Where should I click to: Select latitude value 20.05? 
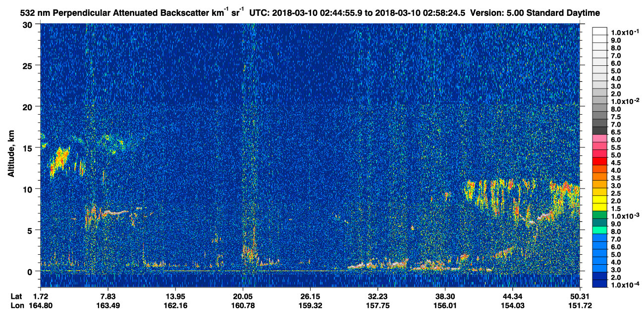click(243, 296)
